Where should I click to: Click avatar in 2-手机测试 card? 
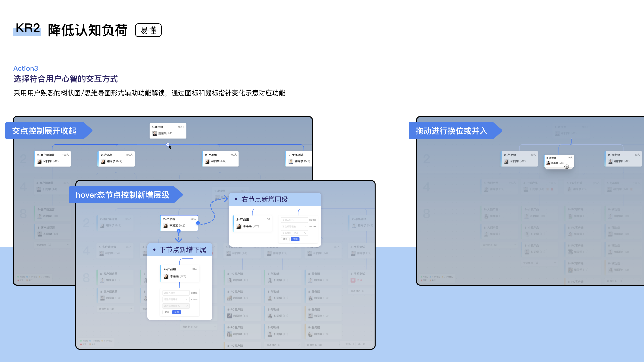[291, 161]
